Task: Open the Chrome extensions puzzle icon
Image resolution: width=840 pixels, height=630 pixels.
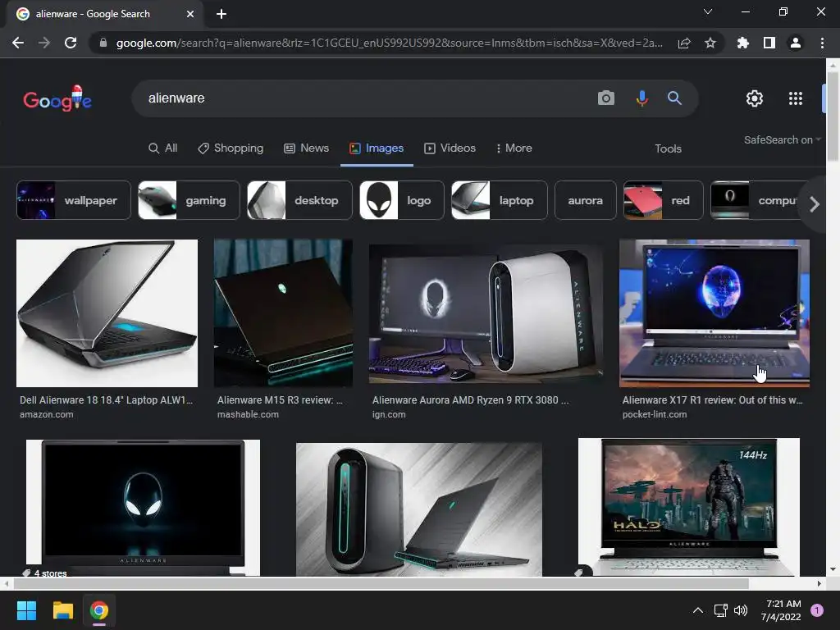Action: pos(743,43)
